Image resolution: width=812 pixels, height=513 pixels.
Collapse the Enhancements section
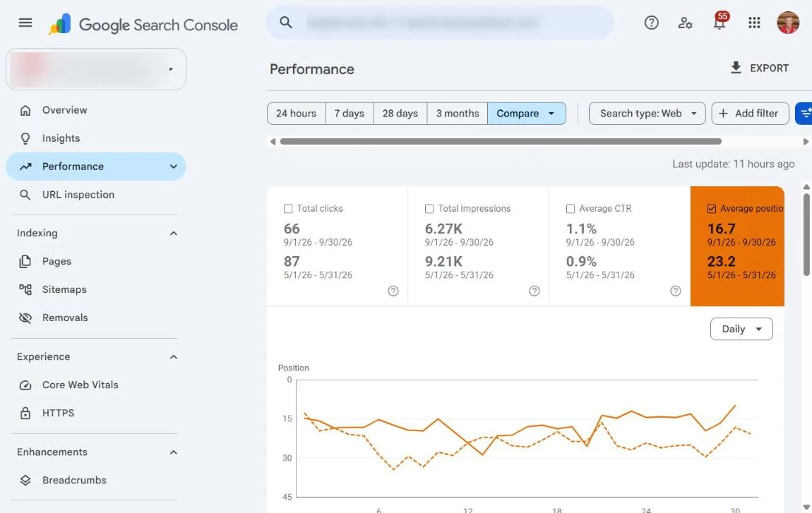174,452
